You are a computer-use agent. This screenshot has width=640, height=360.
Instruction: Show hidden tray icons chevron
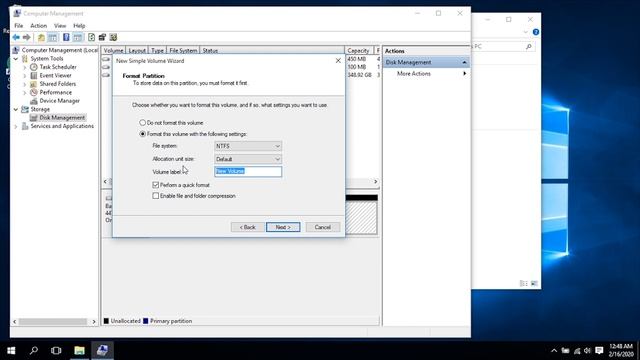coord(554,350)
